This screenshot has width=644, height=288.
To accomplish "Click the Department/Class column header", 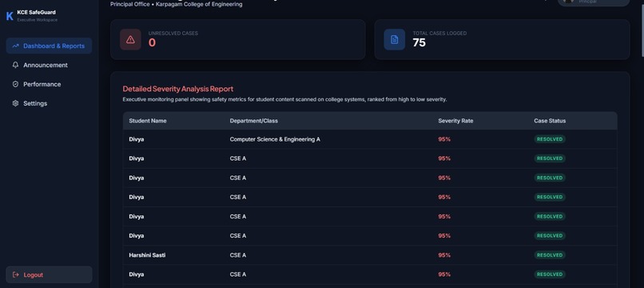I will (x=254, y=121).
